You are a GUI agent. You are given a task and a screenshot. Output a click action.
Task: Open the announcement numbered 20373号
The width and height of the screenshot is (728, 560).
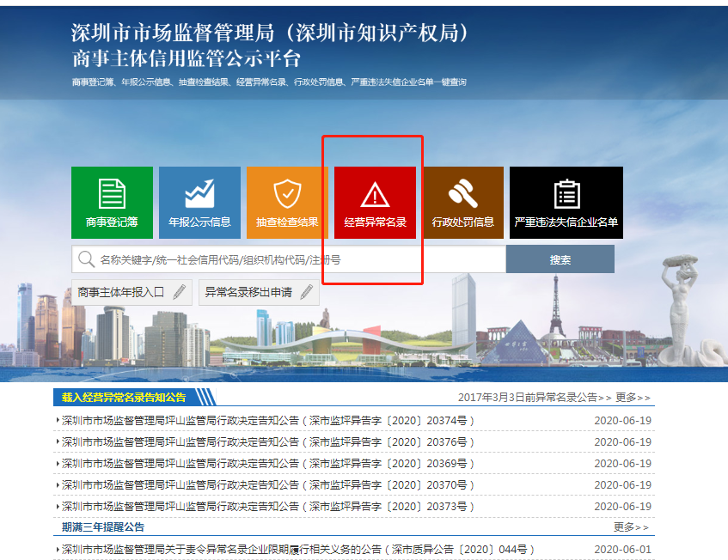(x=267, y=506)
